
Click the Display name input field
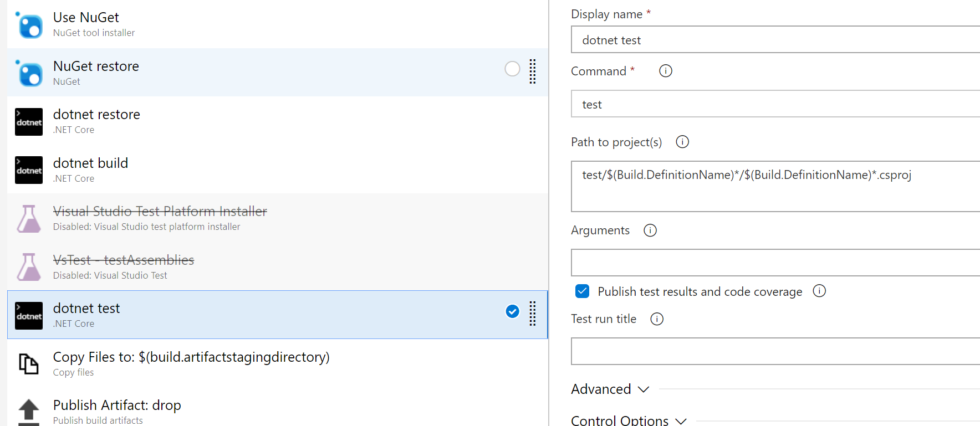[775, 39]
